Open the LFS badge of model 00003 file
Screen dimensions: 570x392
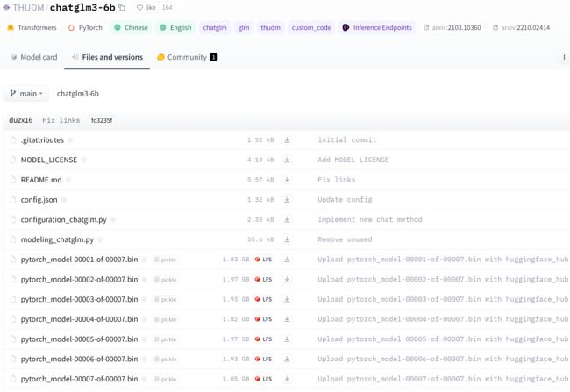263,299
